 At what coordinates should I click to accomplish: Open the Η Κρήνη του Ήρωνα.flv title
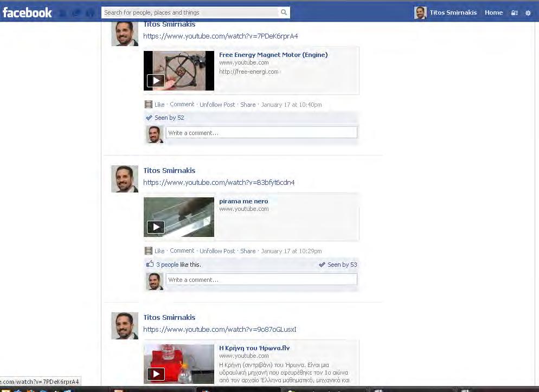[254, 348]
